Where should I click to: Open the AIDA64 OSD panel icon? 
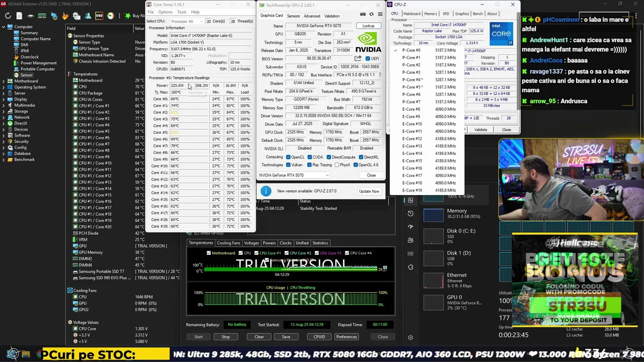[99, 16]
